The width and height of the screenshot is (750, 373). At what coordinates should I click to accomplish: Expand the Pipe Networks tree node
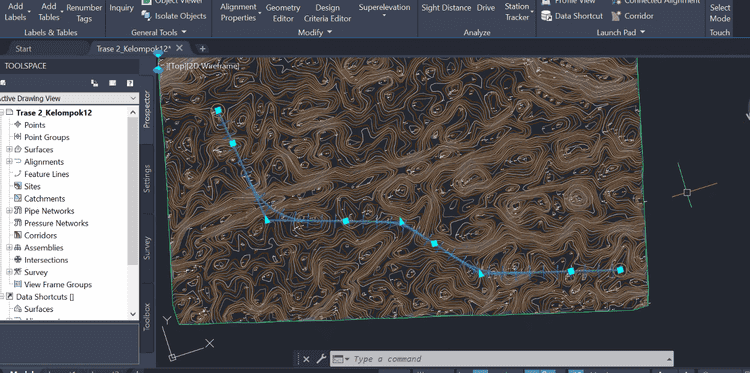pos(9,211)
